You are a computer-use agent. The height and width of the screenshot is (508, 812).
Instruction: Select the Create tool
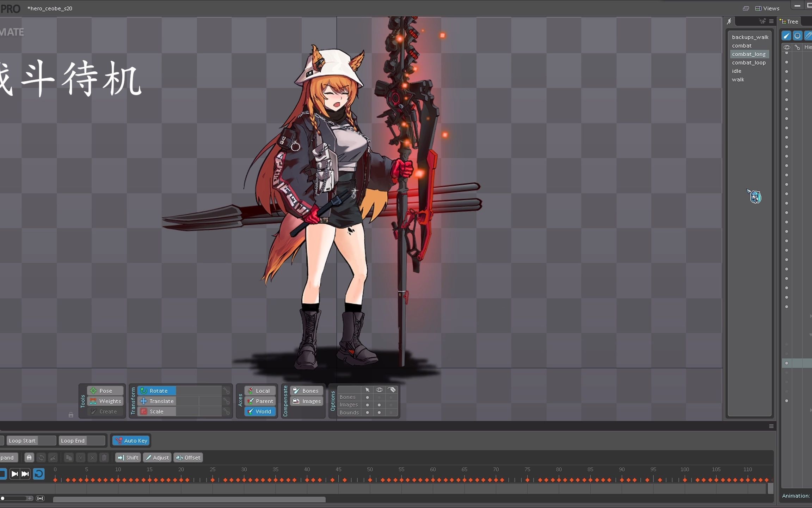tap(105, 411)
